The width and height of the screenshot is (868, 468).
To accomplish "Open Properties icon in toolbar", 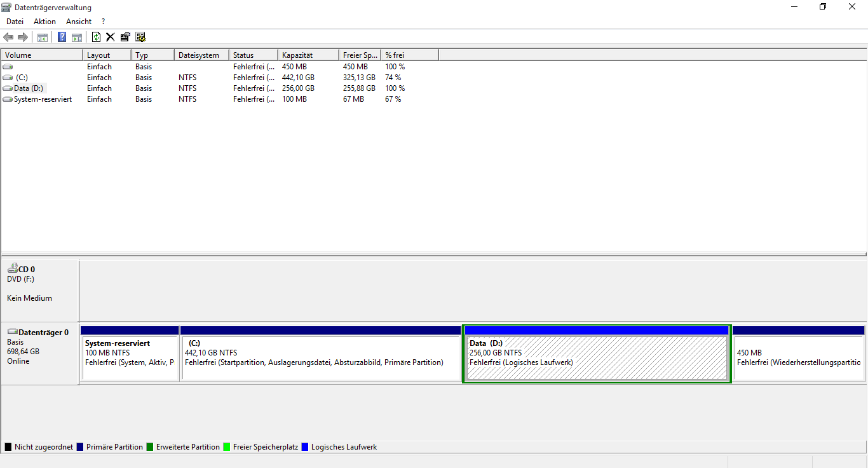I will [125, 37].
